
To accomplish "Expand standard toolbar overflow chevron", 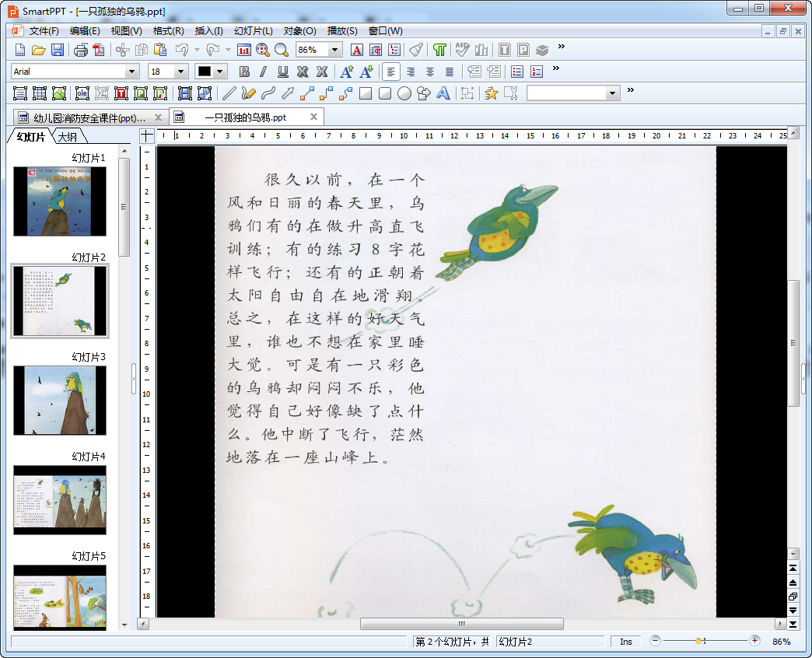I will tap(561, 47).
